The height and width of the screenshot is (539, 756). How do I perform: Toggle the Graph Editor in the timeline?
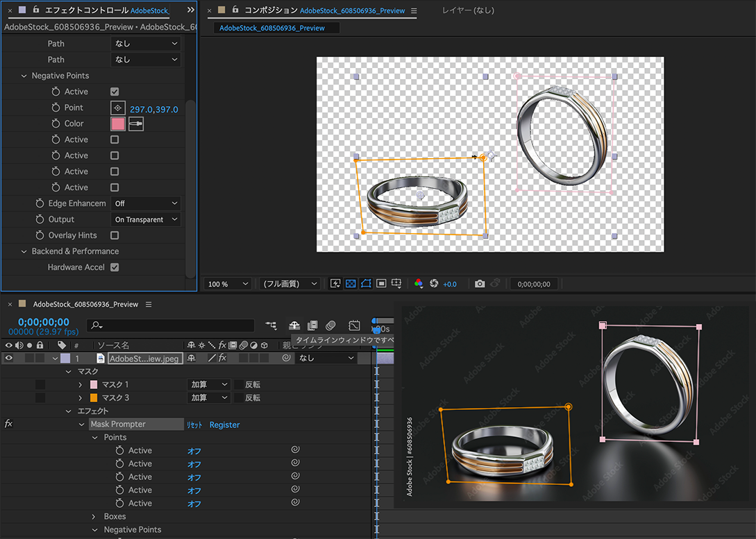pyautogui.click(x=354, y=325)
